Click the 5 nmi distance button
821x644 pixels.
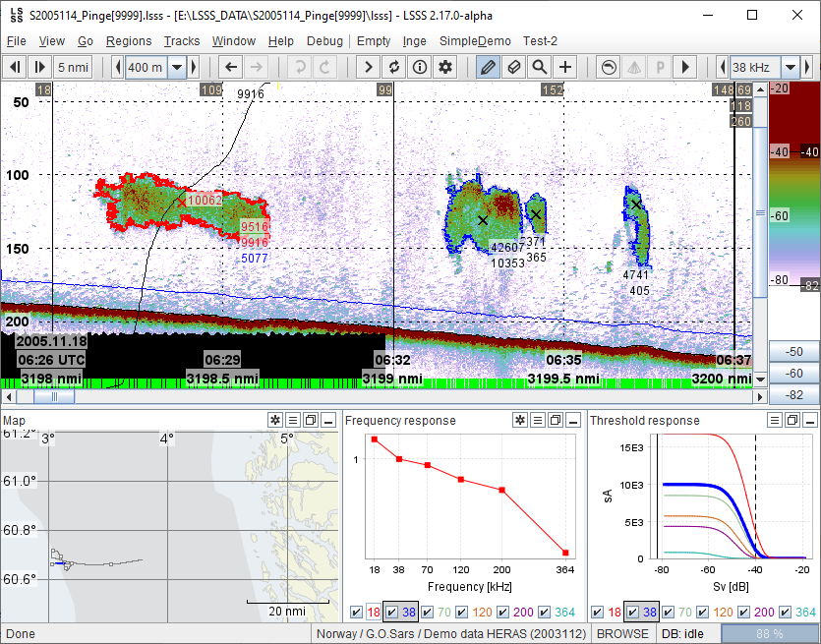(74, 67)
